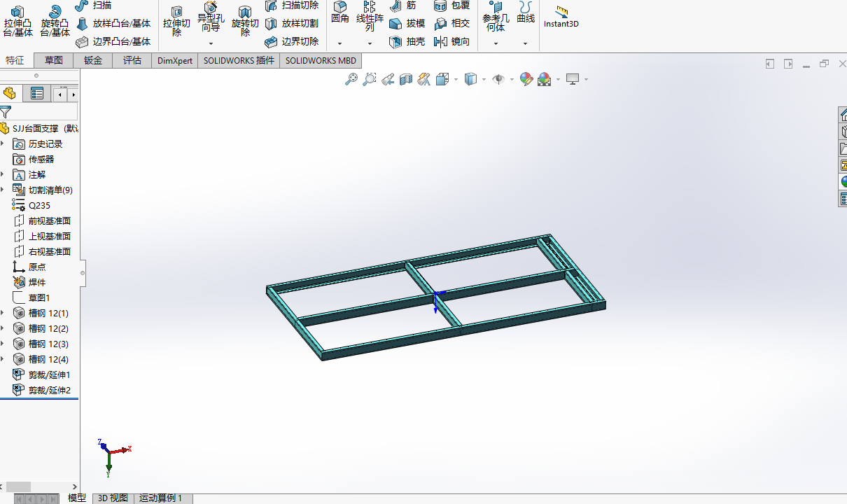The image size is (847, 504).
Task: Open Apply Scene icon in view toolbar
Action: [545, 80]
